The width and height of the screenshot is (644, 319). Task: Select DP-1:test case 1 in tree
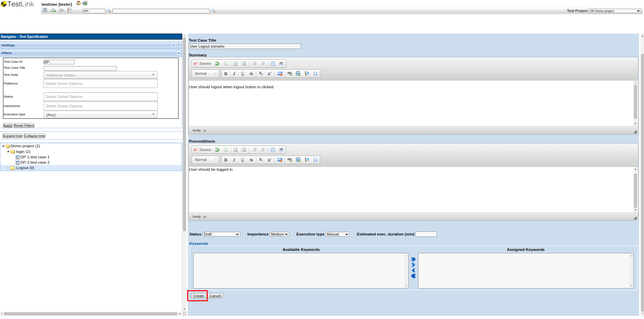tap(35, 157)
